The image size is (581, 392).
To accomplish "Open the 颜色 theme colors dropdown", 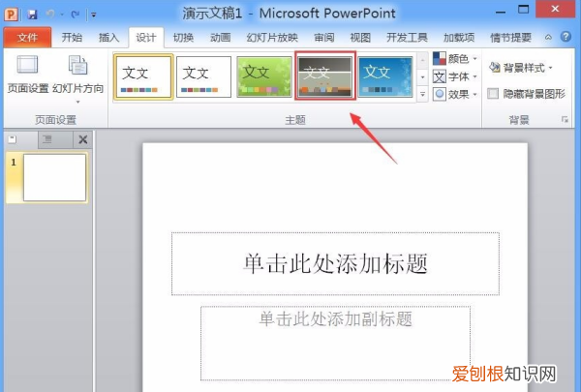I will [x=455, y=58].
